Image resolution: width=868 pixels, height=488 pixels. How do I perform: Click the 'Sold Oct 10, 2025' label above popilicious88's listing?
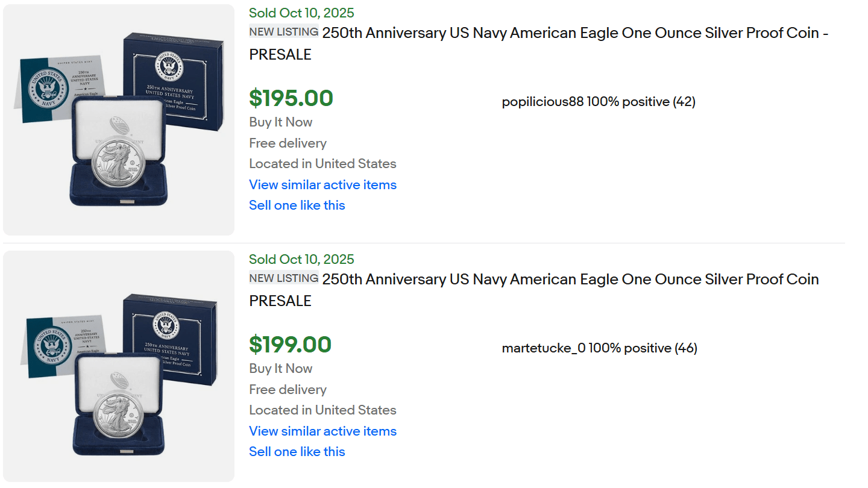(301, 13)
